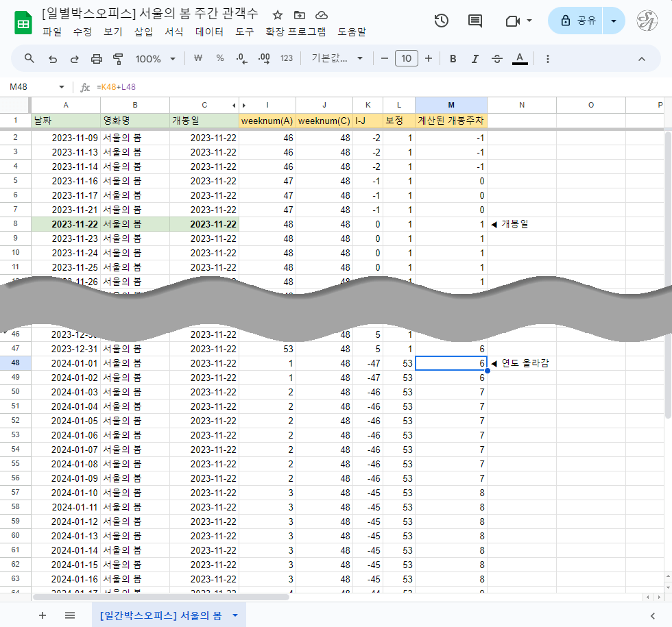672x627 pixels.
Task: Click the add new sheet plus button
Action: click(43, 615)
